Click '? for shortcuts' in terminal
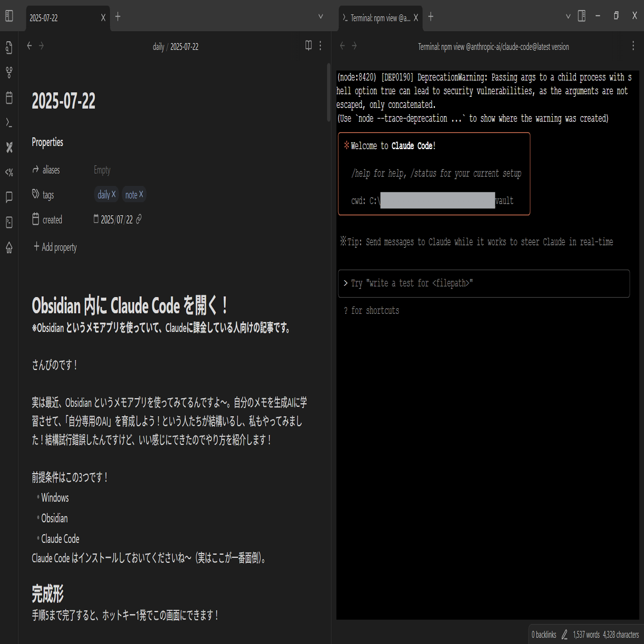Screen dimensions: 644x644 tap(371, 311)
